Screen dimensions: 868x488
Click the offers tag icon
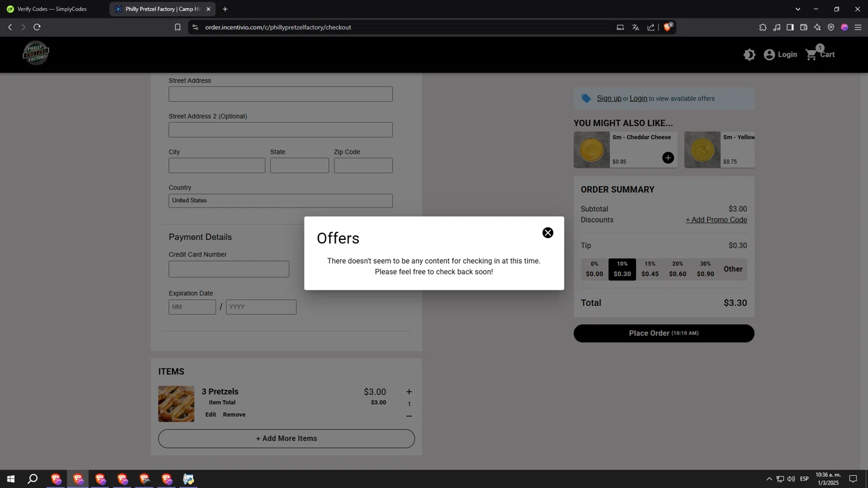click(586, 98)
